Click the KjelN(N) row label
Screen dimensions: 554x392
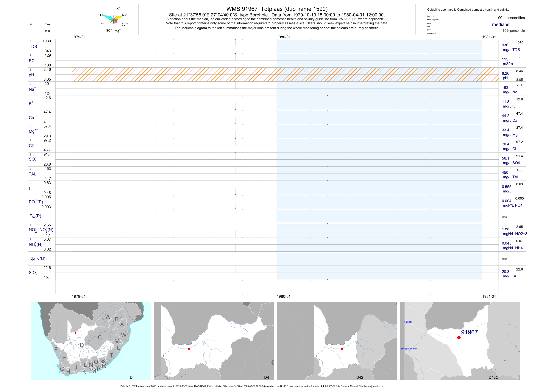[37, 259]
